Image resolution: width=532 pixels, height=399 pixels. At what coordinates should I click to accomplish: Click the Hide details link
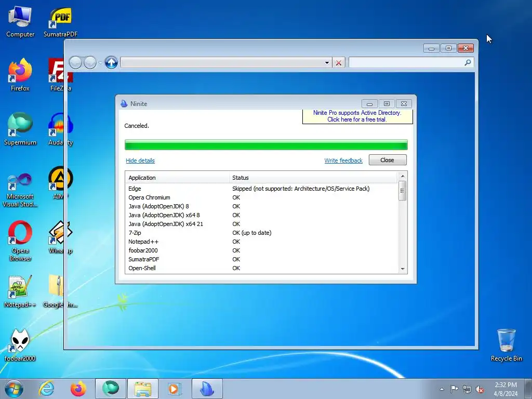140,161
